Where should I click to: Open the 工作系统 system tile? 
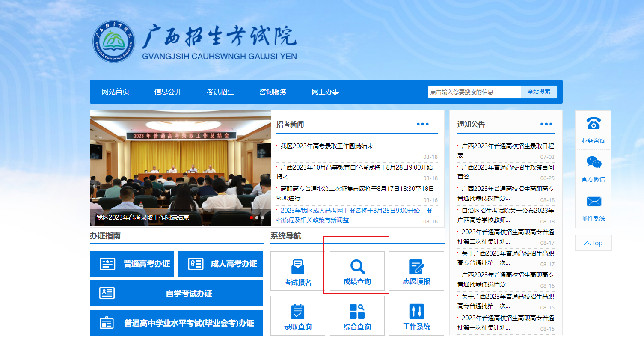(416, 316)
